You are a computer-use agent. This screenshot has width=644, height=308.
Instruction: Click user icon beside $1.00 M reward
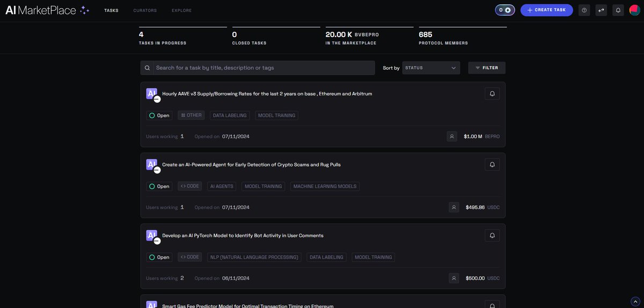pyautogui.click(x=452, y=136)
